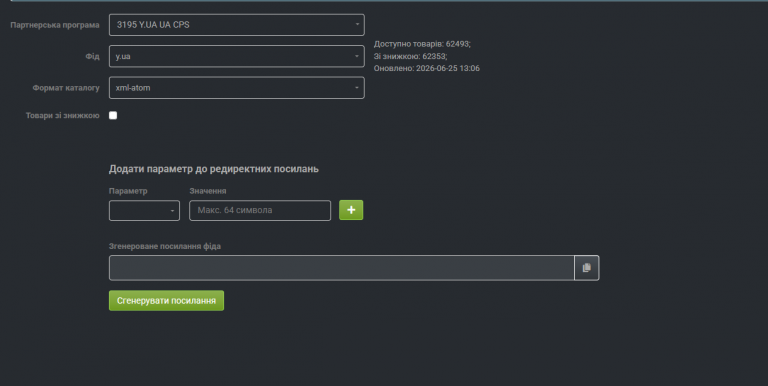Toggle the 'Товари зі знижкою' checkbox
Image resolution: width=768 pixels, height=386 pixels.
point(113,116)
